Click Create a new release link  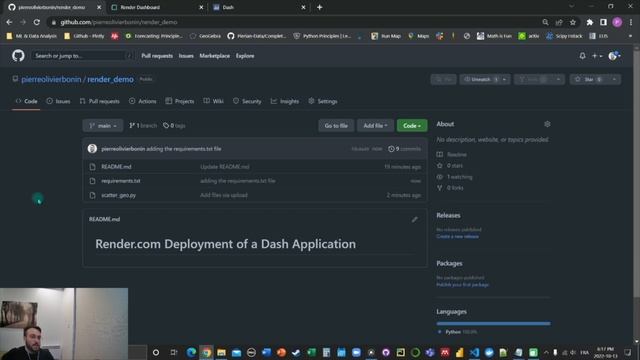tap(457, 237)
